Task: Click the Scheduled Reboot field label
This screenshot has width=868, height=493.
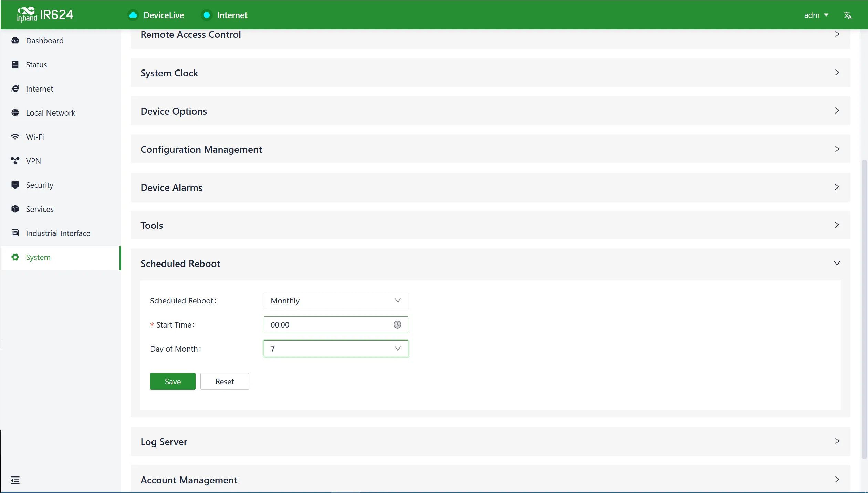Action: coord(183,301)
